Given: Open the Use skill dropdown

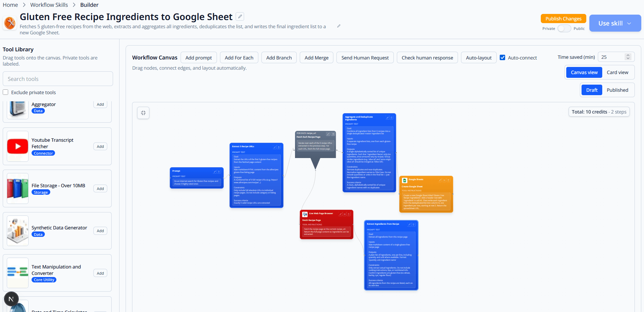Looking at the screenshot, I should tap(629, 23).
